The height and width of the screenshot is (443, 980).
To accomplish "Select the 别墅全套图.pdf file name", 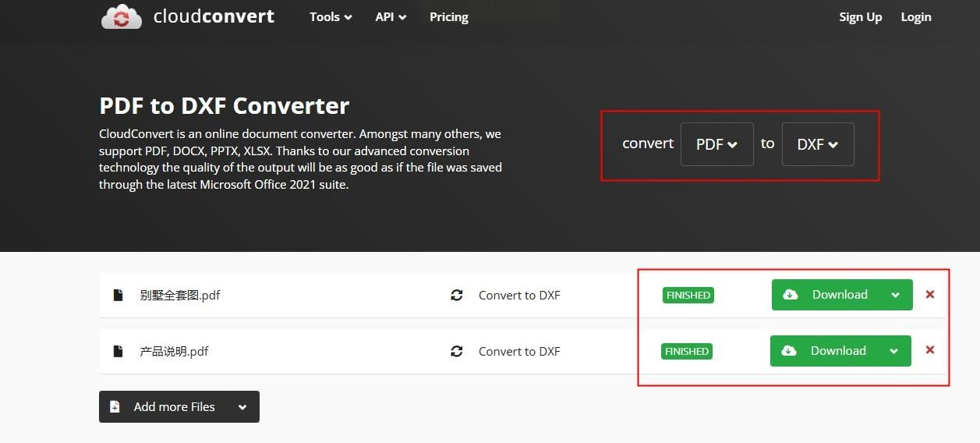I will 180,295.
